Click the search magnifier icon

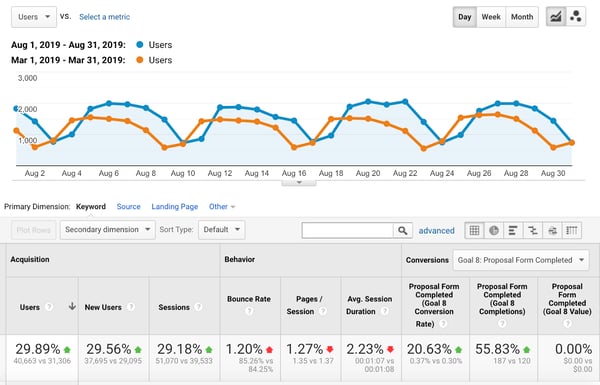(x=402, y=230)
